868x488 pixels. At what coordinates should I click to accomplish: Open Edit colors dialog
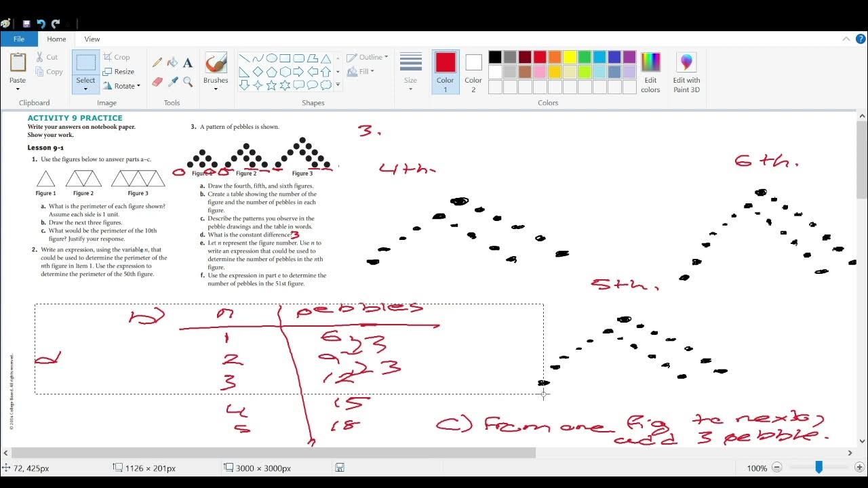pyautogui.click(x=650, y=72)
